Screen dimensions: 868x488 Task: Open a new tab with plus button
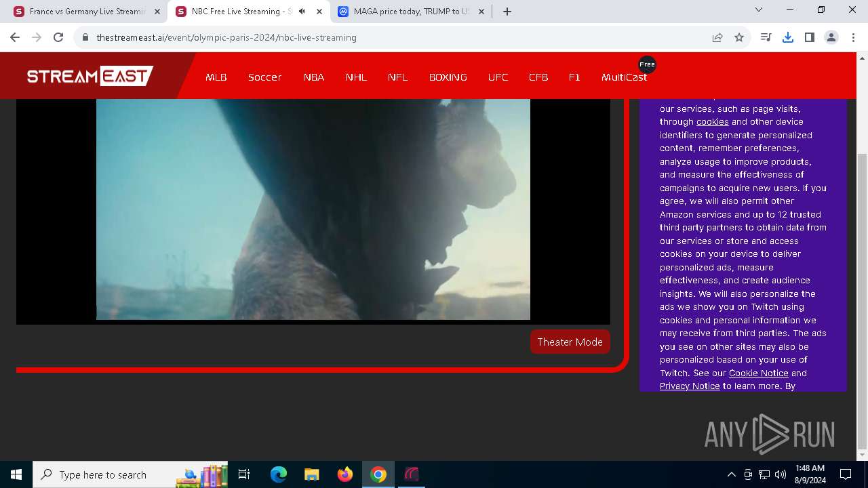(x=507, y=12)
